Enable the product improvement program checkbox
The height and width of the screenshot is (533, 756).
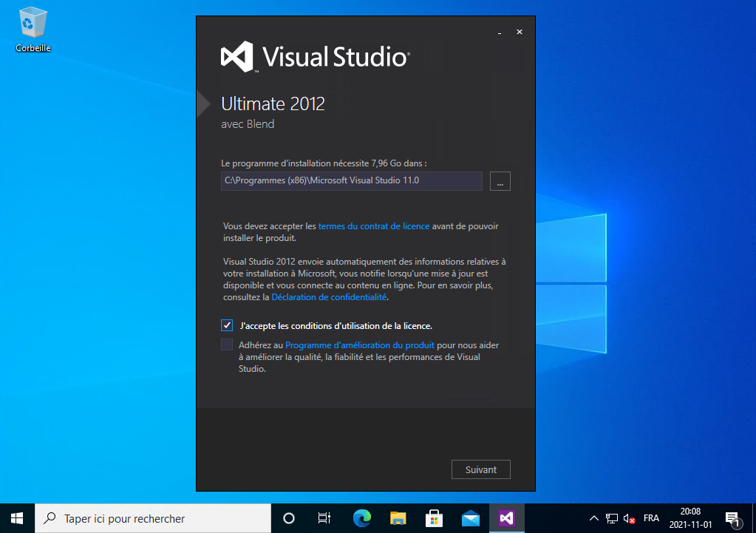tap(227, 345)
